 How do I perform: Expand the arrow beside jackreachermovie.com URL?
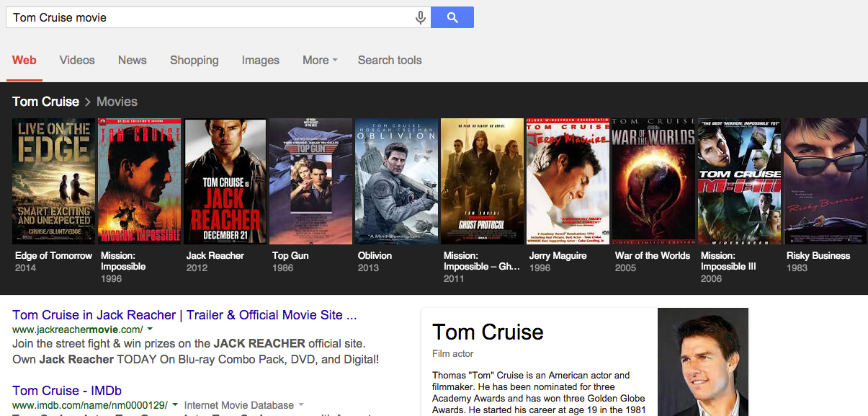pyautogui.click(x=148, y=330)
